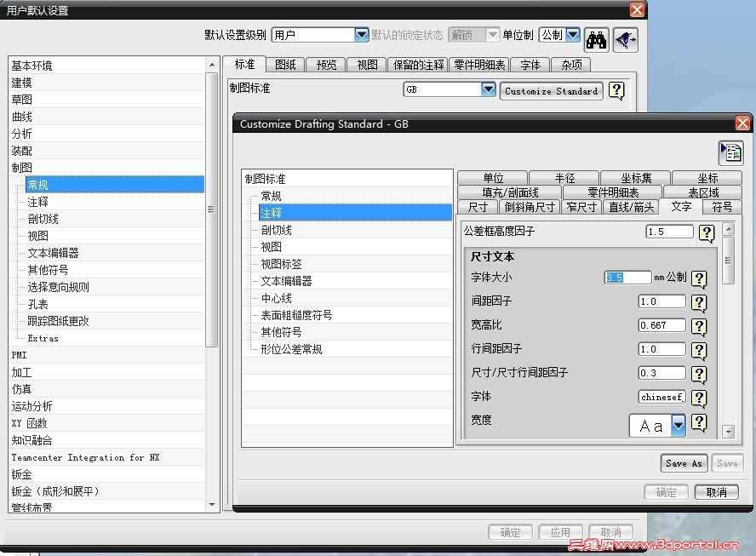Click the binoculars search icon
756x556 pixels.
(x=597, y=40)
